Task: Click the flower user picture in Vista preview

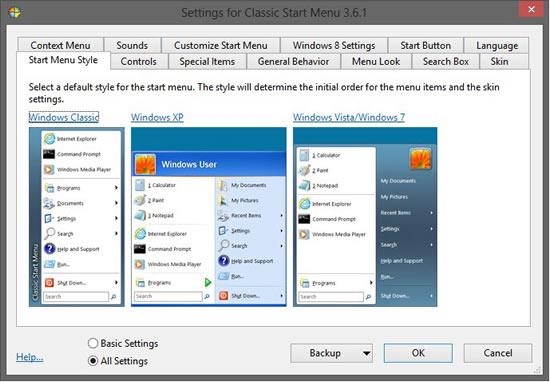Action: [x=420, y=159]
